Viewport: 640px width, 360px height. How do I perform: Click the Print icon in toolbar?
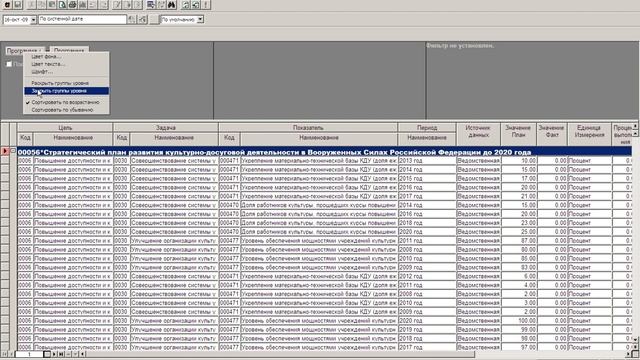72,5
